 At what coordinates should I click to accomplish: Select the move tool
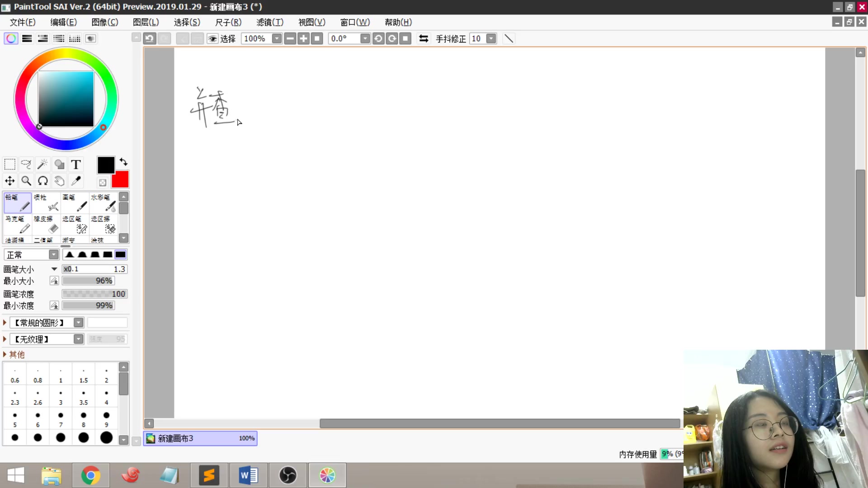(9, 181)
